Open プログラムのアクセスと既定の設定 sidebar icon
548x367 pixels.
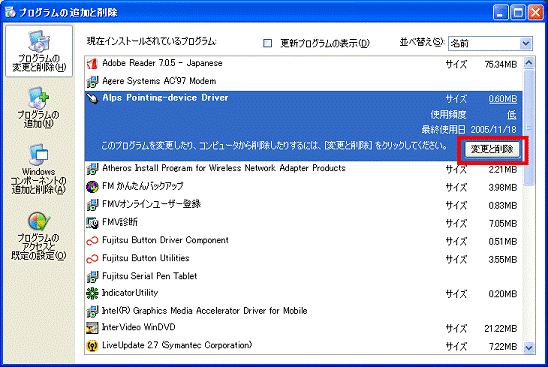[x=39, y=236]
